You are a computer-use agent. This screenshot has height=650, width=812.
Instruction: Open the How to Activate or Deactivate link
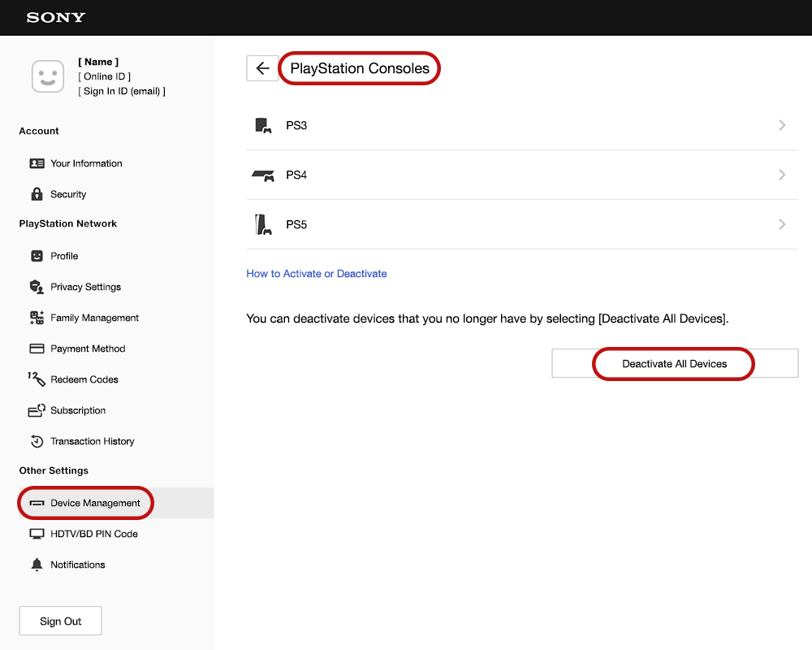tap(316, 273)
